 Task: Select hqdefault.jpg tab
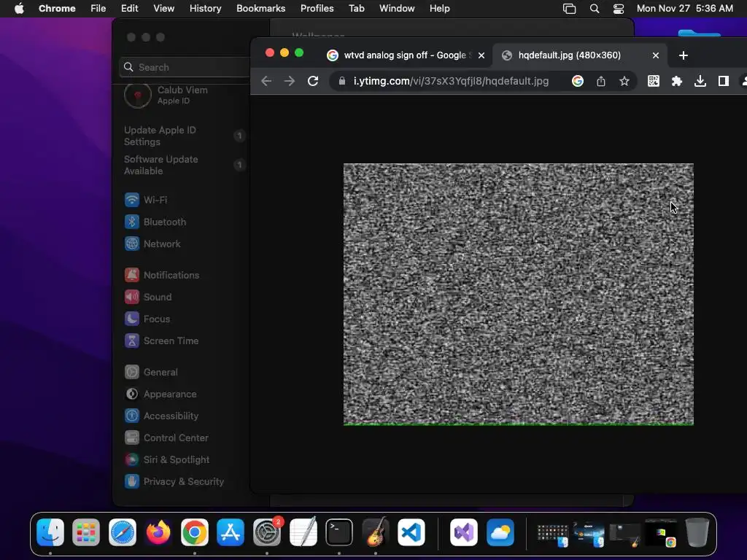point(578,55)
